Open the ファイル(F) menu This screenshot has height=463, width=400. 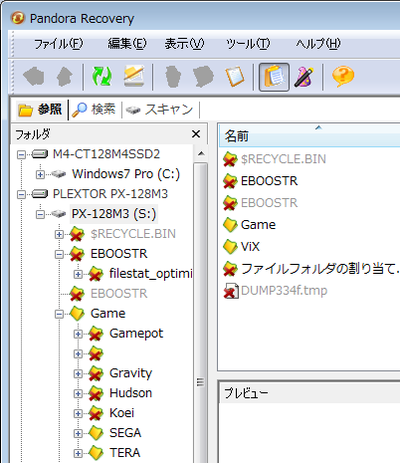(59, 44)
